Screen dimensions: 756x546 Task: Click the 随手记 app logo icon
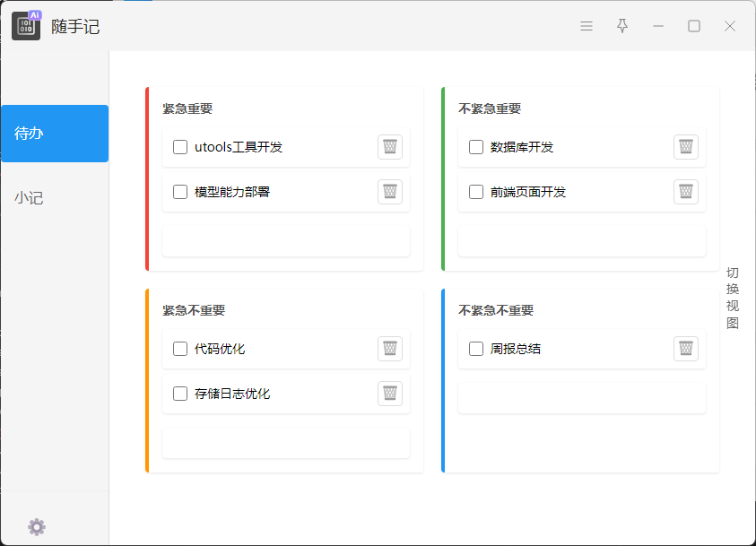tap(27, 25)
